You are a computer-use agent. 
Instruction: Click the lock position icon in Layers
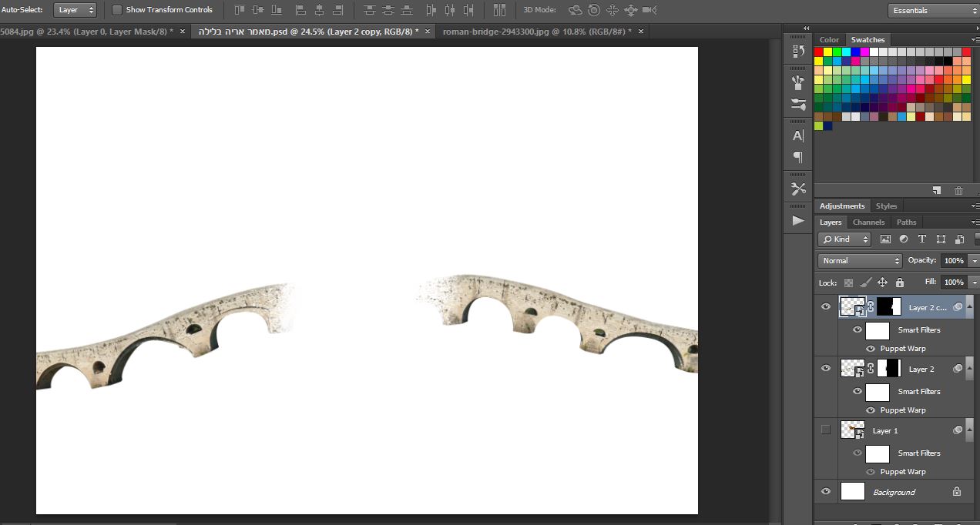(x=883, y=283)
